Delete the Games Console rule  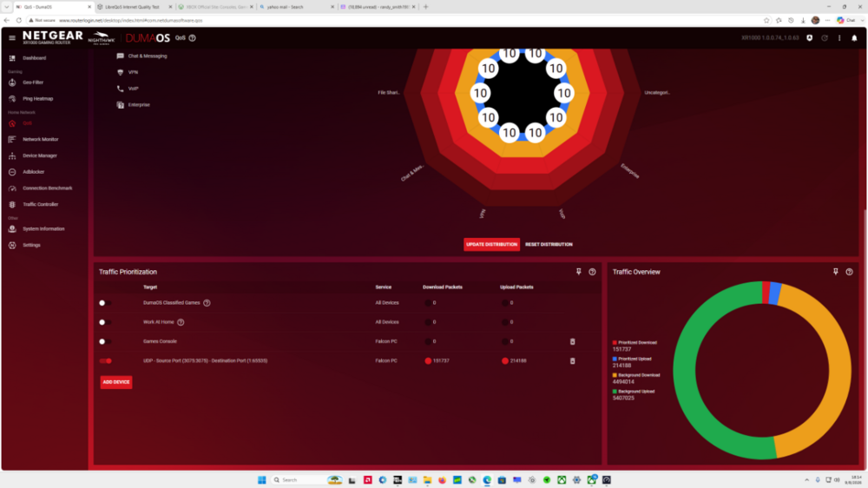572,342
